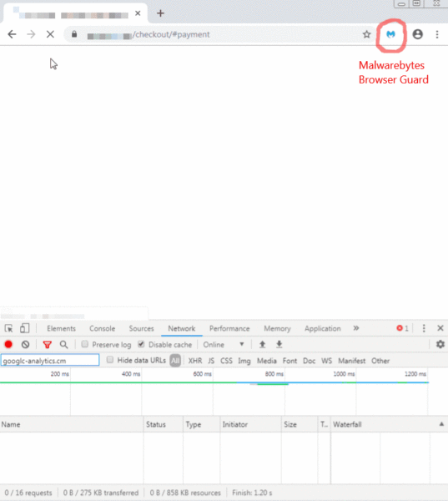Filter requests by XHR
Image resolution: width=448 pixels, height=501 pixels.
(x=195, y=361)
